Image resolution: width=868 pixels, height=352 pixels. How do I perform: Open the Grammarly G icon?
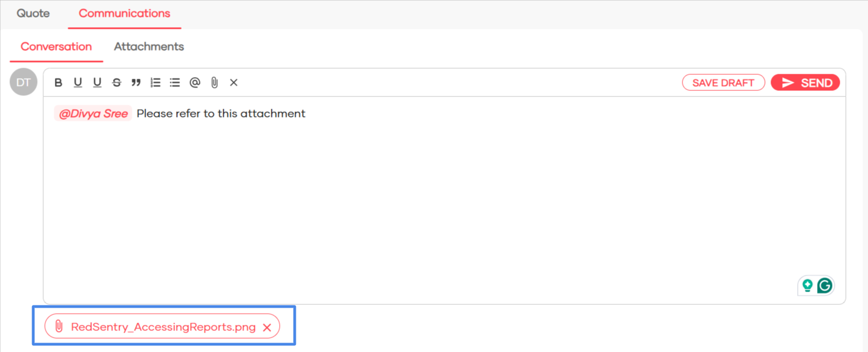point(825,285)
